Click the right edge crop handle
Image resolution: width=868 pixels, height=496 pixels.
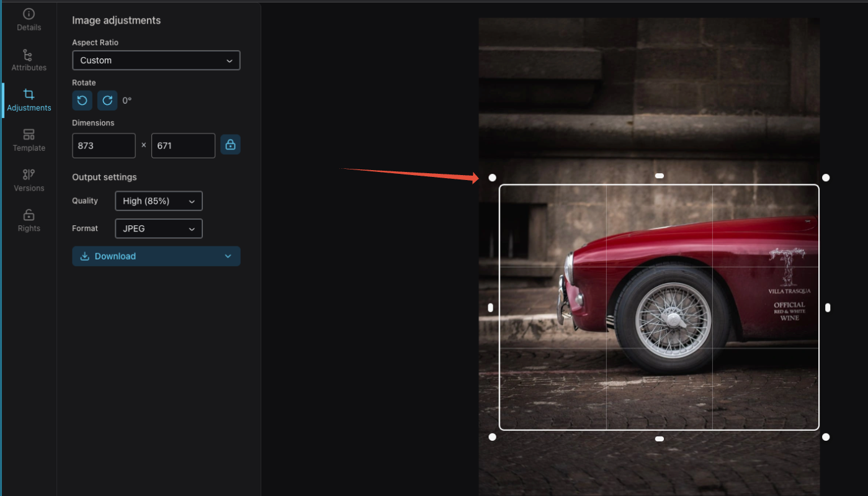pyautogui.click(x=828, y=307)
